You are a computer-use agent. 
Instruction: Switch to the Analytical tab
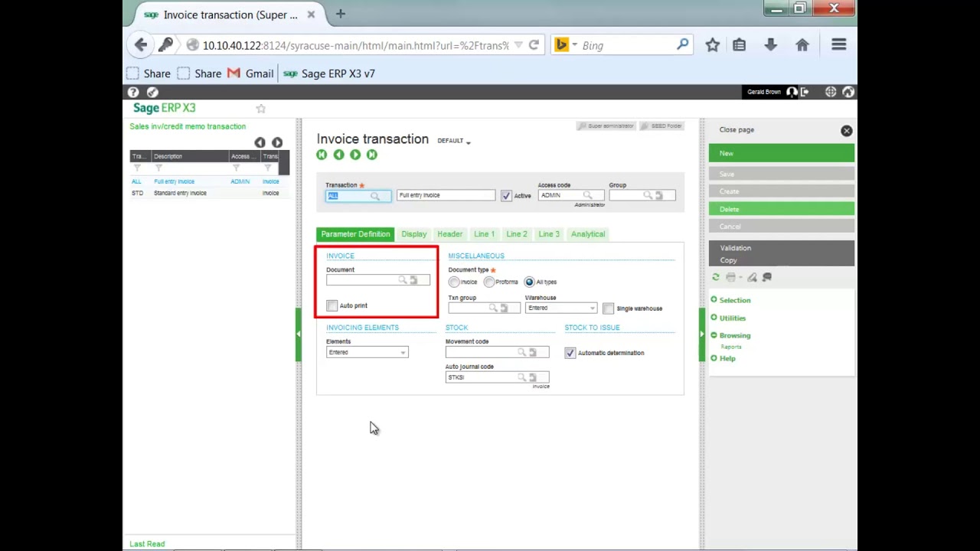click(588, 234)
